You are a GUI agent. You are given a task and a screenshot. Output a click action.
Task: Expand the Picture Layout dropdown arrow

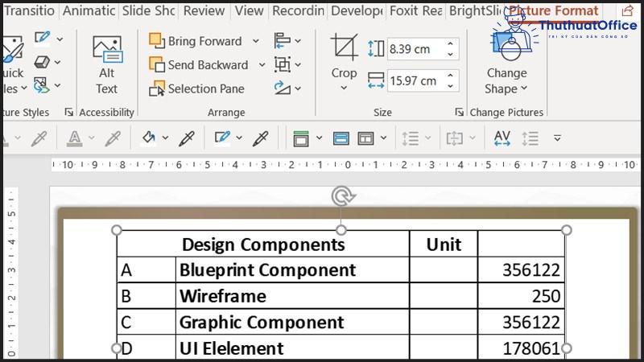click(57, 85)
